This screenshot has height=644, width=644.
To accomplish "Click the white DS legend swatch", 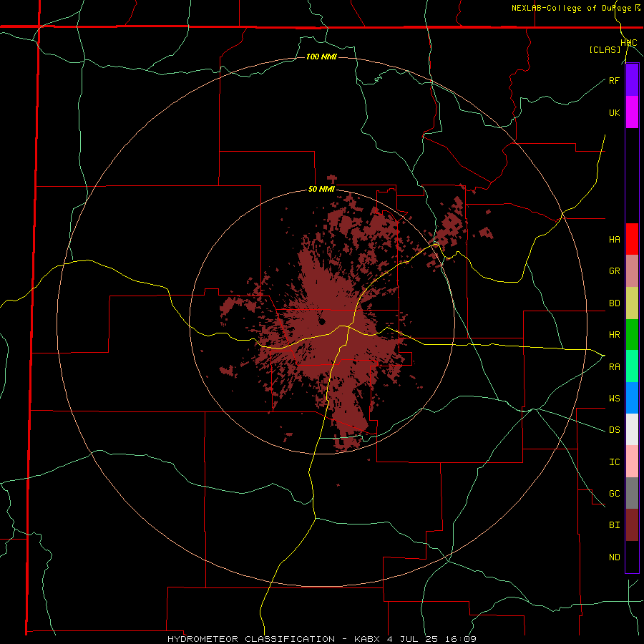I will pos(632,429).
